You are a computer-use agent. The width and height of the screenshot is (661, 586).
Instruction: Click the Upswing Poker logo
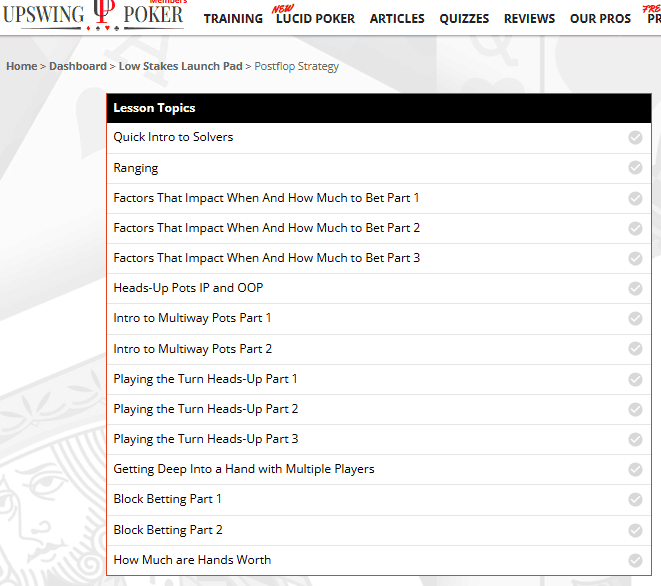(x=93, y=14)
